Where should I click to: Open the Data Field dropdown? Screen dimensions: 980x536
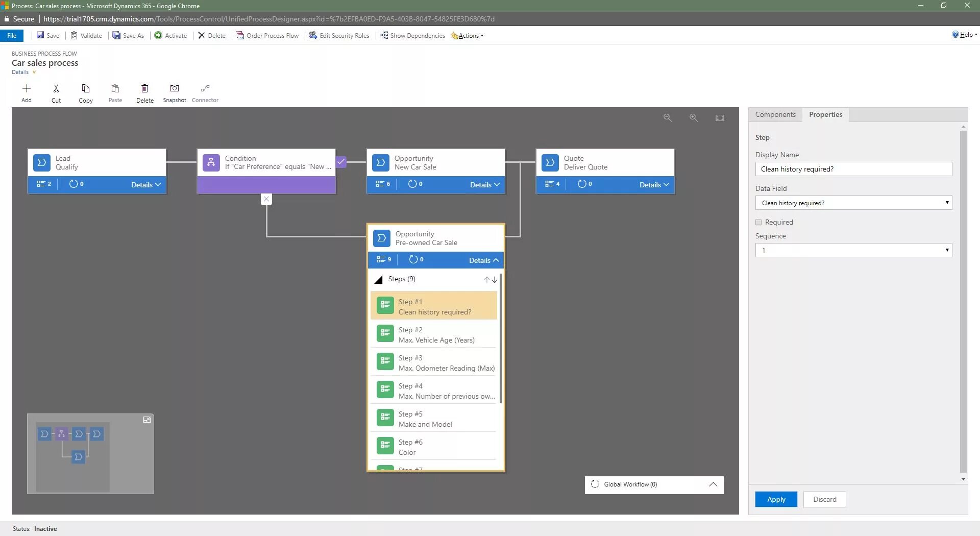853,203
